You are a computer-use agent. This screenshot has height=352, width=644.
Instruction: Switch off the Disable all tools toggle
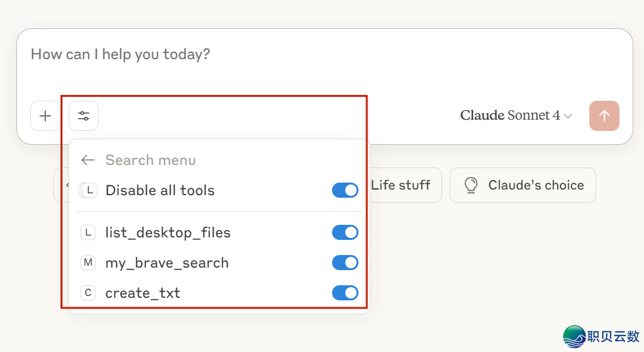[x=345, y=190]
